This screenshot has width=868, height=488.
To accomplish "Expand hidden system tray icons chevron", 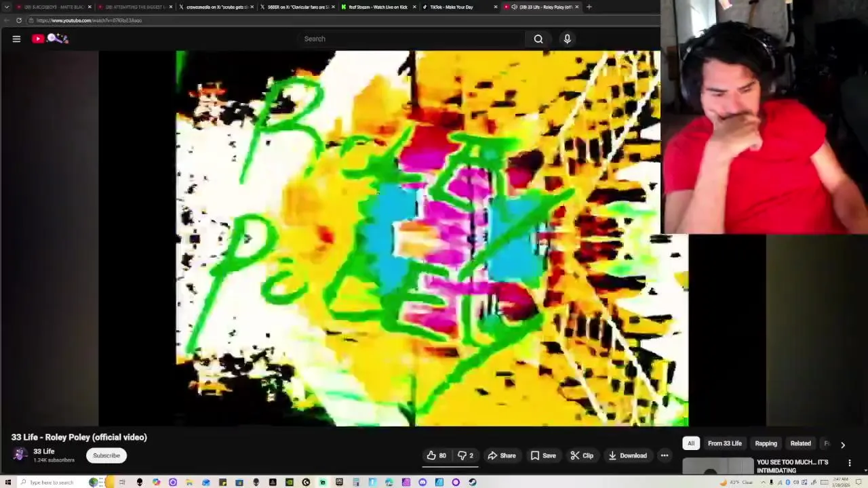I will pyautogui.click(x=764, y=482).
